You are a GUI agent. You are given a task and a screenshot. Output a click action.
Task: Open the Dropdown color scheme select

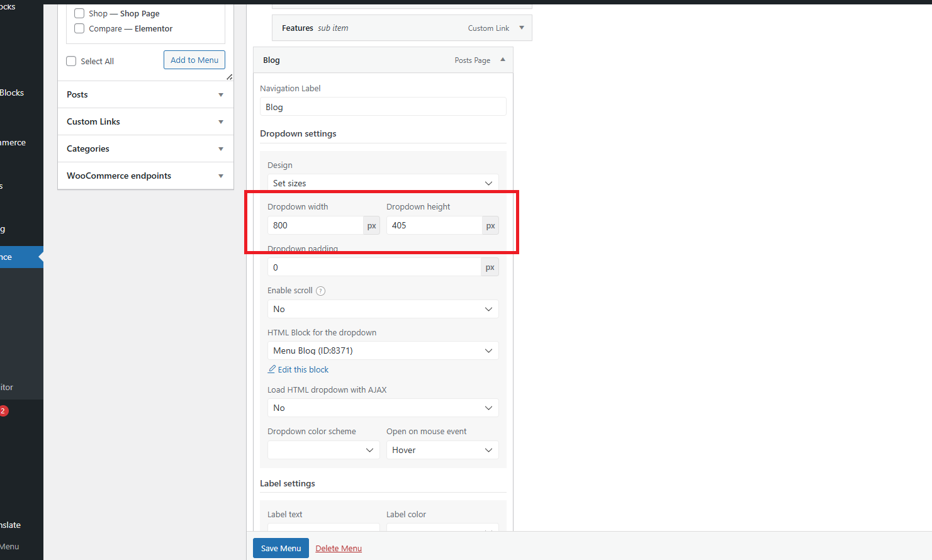click(x=323, y=450)
